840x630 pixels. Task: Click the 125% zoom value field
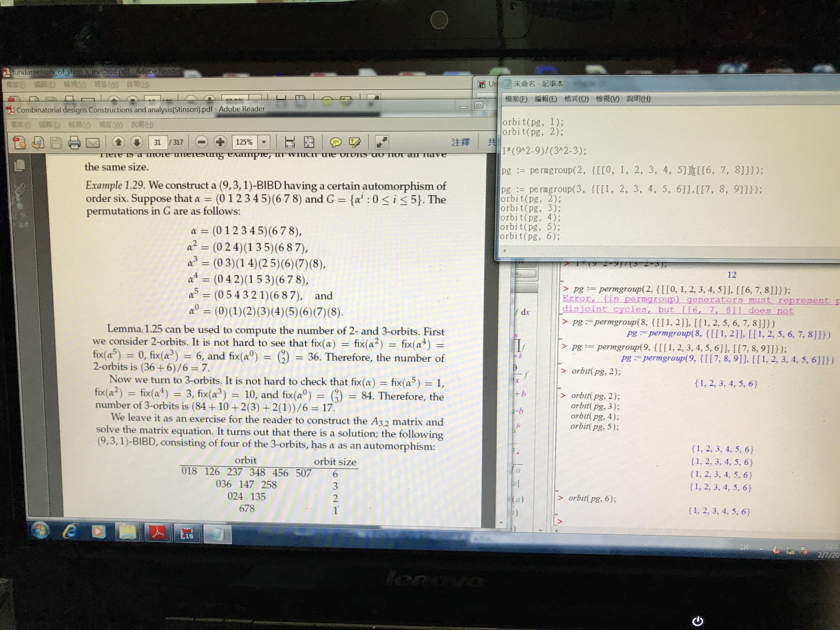coord(245,142)
